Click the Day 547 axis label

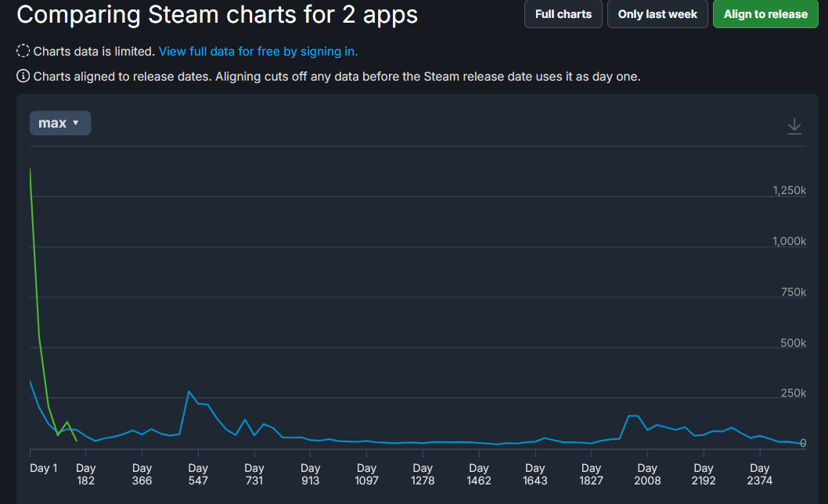pos(198,474)
